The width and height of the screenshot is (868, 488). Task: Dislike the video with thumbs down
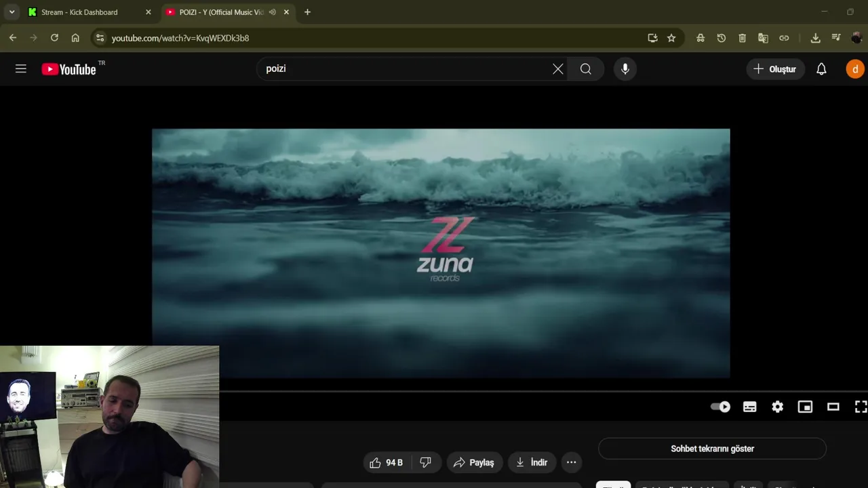[x=425, y=462]
